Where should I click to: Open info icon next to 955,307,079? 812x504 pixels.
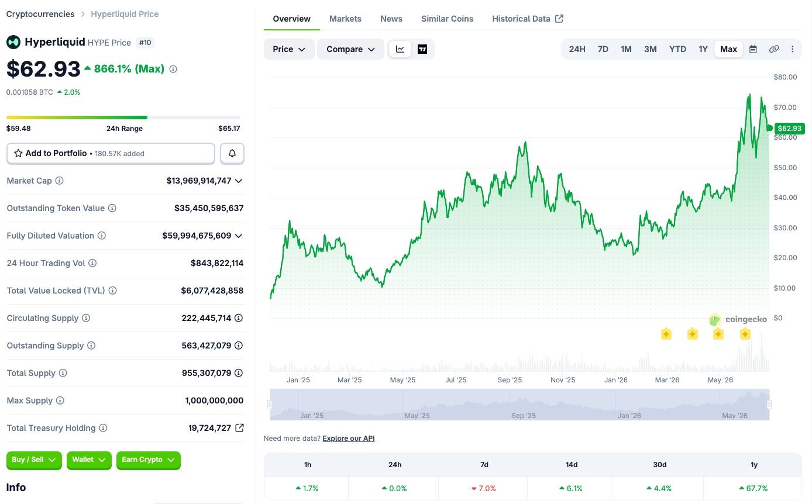[x=239, y=373]
